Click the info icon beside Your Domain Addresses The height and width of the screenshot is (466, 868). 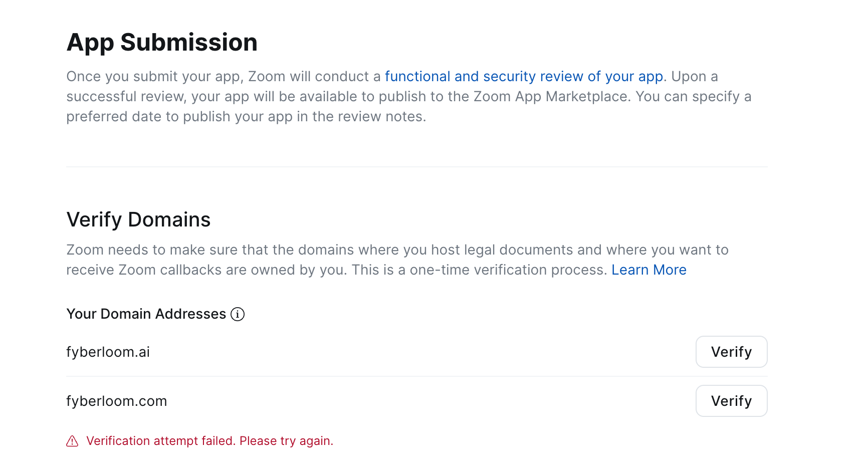(x=238, y=314)
